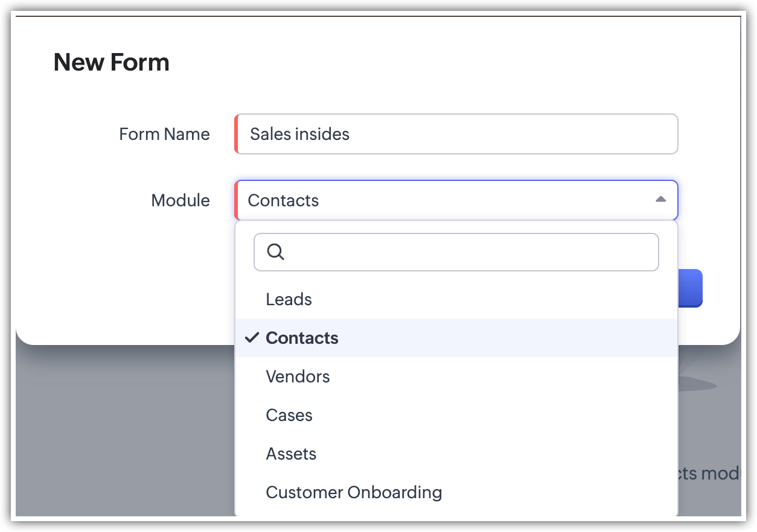Click the magnifying glass search icon
757x532 pixels.
[x=275, y=252]
